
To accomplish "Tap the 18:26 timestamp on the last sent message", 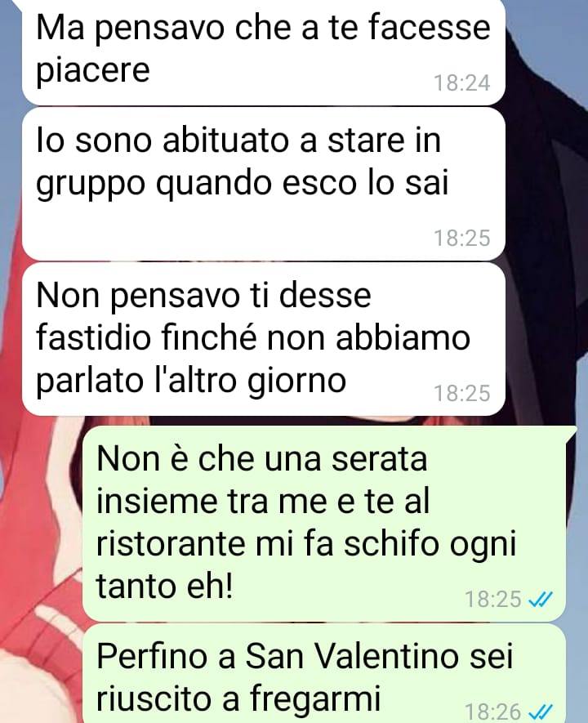I will coord(492,712).
